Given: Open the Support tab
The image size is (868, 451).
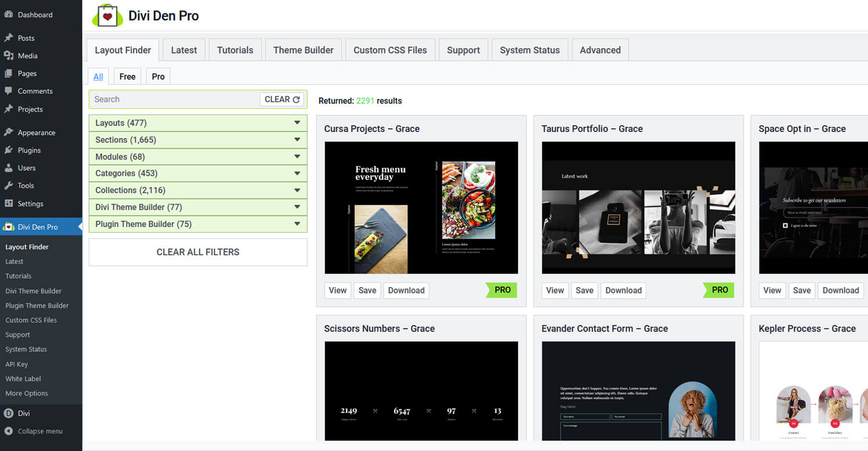Looking at the screenshot, I should click(464, 50).
